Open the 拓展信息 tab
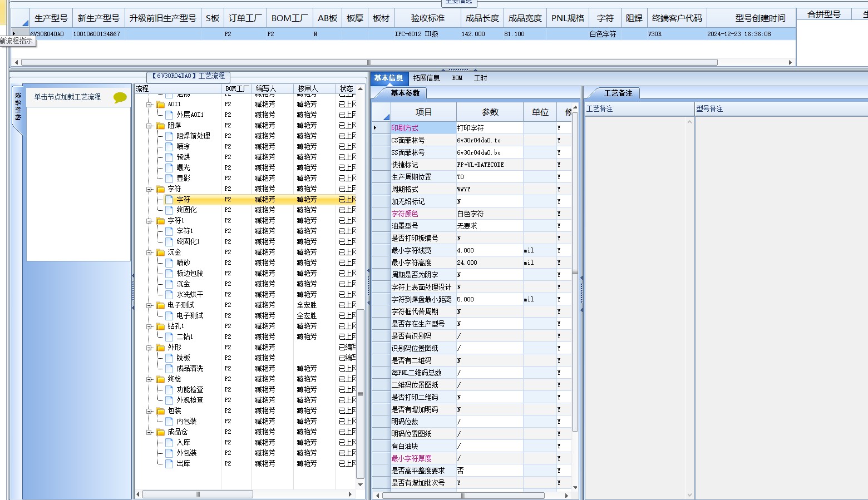Viewport: 868px width, 500px height. (427, 78)
